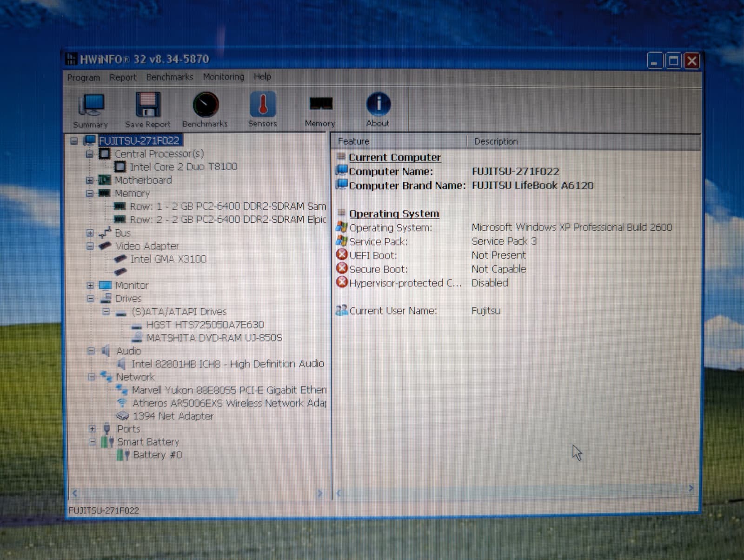Click the MATSHITA DVD-RAM drive icon
Screen dimensions: 744x560
point(137,337)
